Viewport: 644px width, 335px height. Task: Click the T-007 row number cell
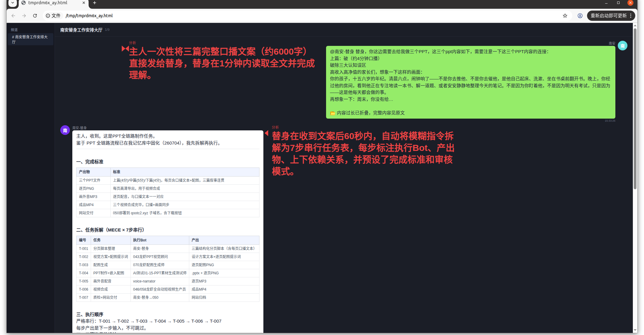[x=84, y=298]
